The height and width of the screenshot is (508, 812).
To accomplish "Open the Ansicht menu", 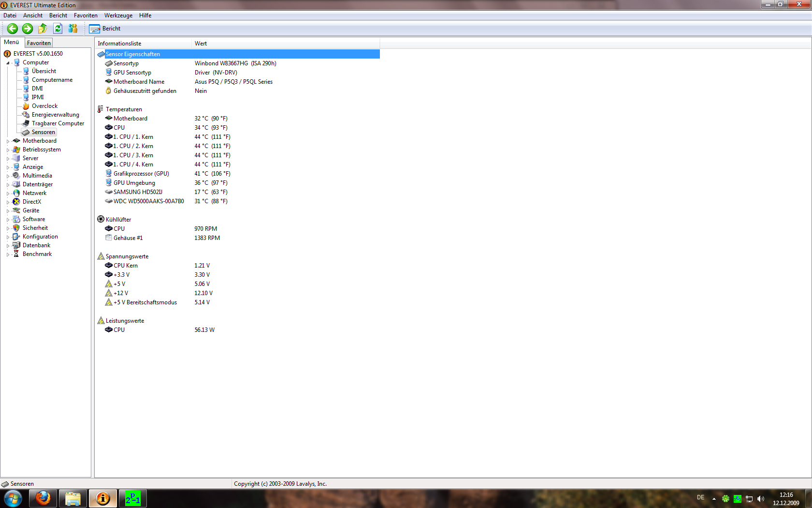I will [x=33, y=15].
